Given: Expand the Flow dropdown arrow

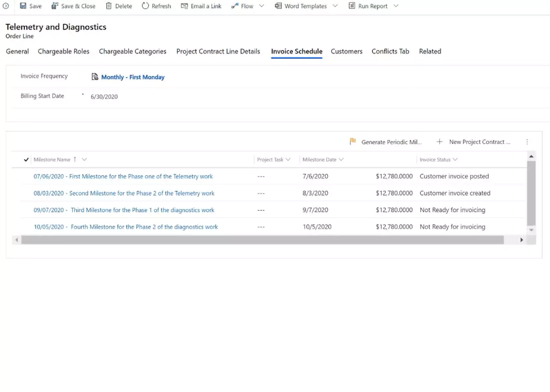Looking at the screenshot, I should [x=262, y=6].
